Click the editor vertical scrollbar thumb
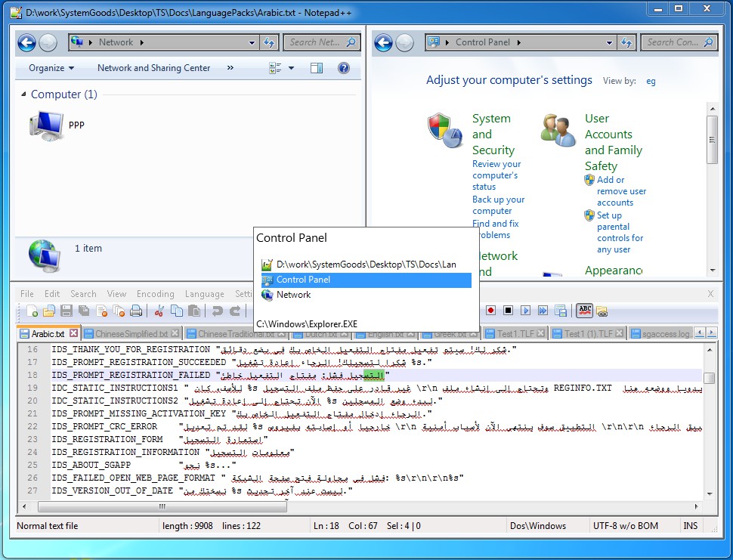Viewport: 733px width, 560px height. [709, 378]
